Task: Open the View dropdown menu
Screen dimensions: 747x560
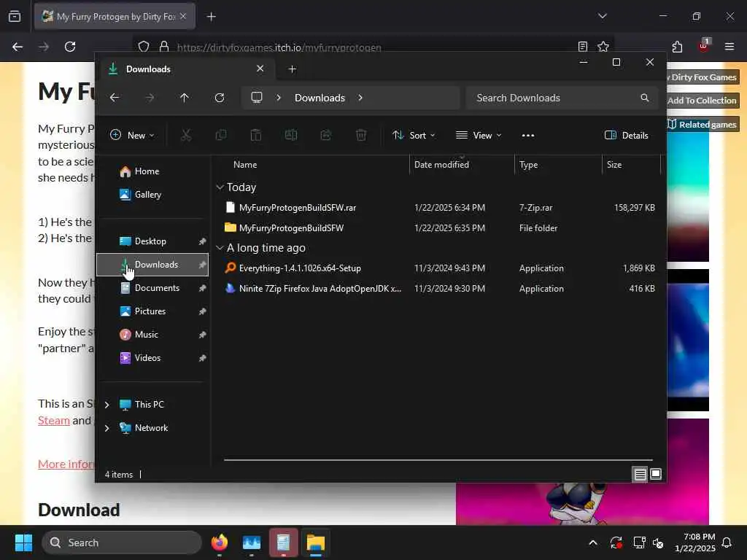Action: [x=479, y=135]
